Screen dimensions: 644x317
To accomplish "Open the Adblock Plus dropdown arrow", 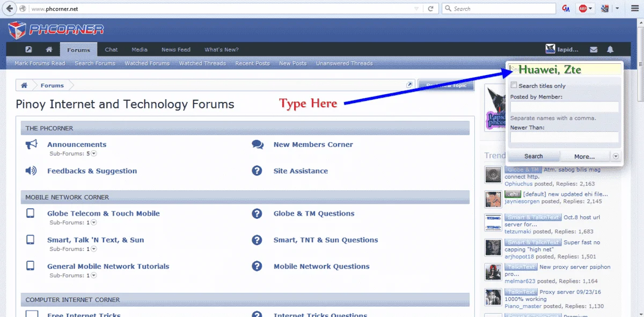I will tap(590, 9).
